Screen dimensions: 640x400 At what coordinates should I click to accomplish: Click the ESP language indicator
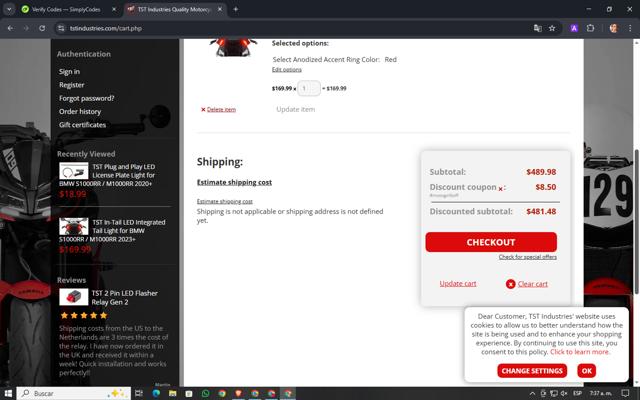(577, 393)
